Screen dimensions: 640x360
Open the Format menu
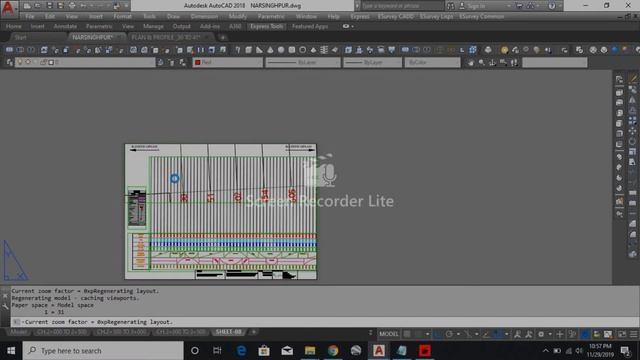(122, 16)
